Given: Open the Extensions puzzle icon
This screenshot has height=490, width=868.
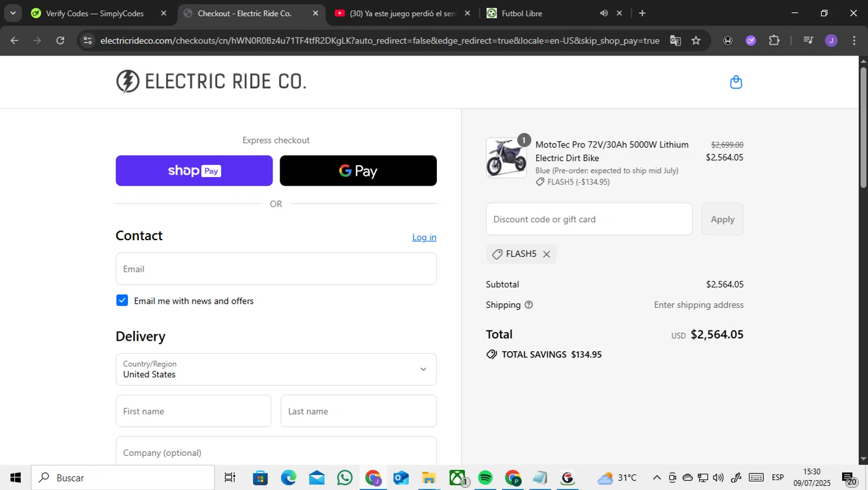Looking at the screenshot, I should [774, 40].
